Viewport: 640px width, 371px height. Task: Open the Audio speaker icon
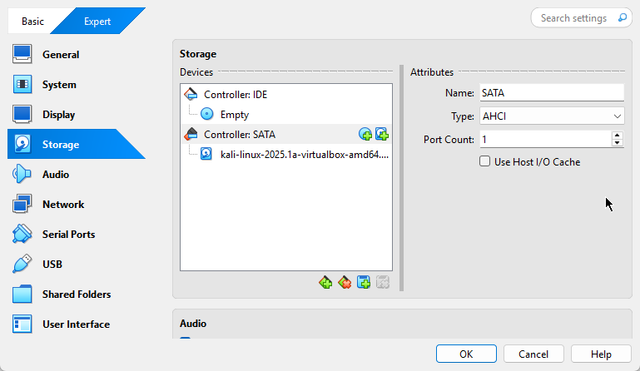pos(22,174)
